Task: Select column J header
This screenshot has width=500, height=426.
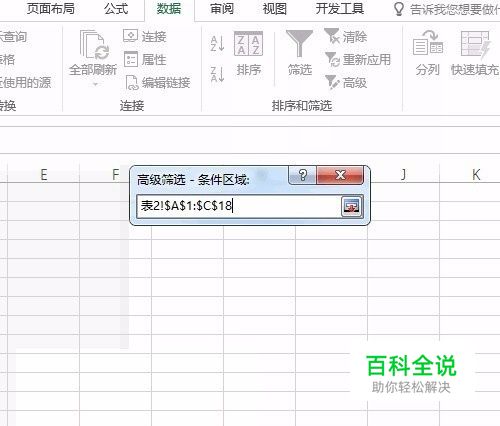Action: pyautogui.click(x=404, y=174)
